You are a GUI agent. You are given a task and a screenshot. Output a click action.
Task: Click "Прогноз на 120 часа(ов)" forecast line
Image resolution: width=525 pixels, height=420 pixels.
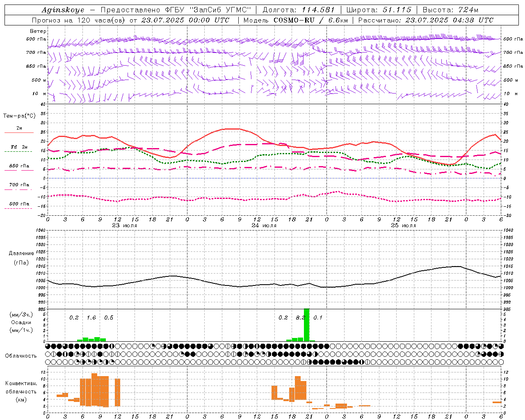79,20
